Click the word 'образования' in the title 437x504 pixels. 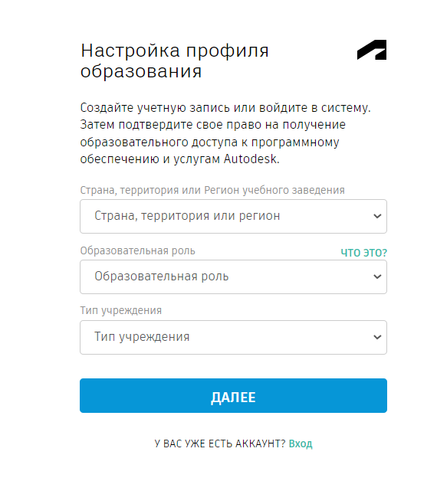click(141, 71)
